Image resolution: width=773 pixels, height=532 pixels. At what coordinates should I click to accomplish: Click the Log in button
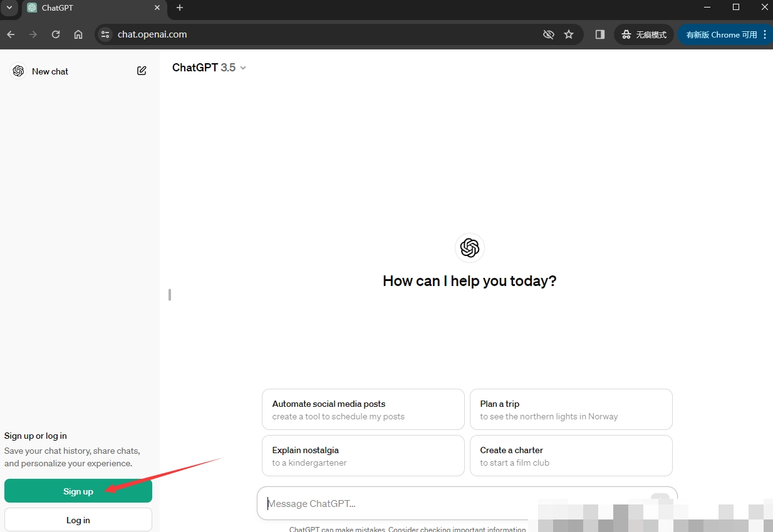78,520
